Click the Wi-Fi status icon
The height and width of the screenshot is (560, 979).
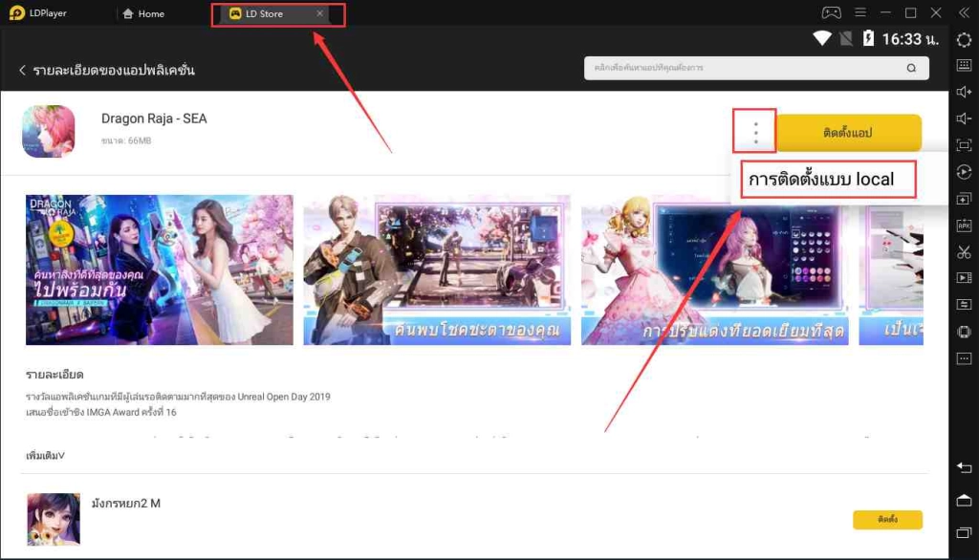(x=821, y=39)
